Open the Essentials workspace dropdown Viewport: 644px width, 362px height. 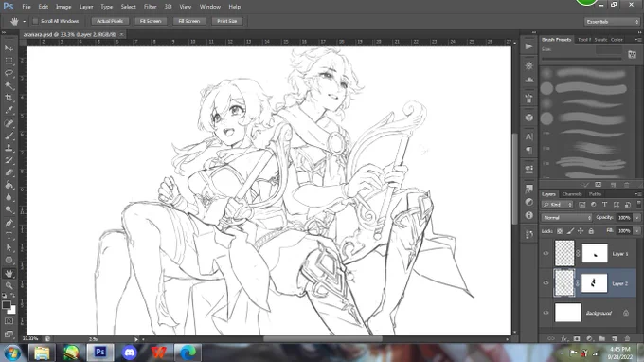pyautogui.click(x=612, y=22)
